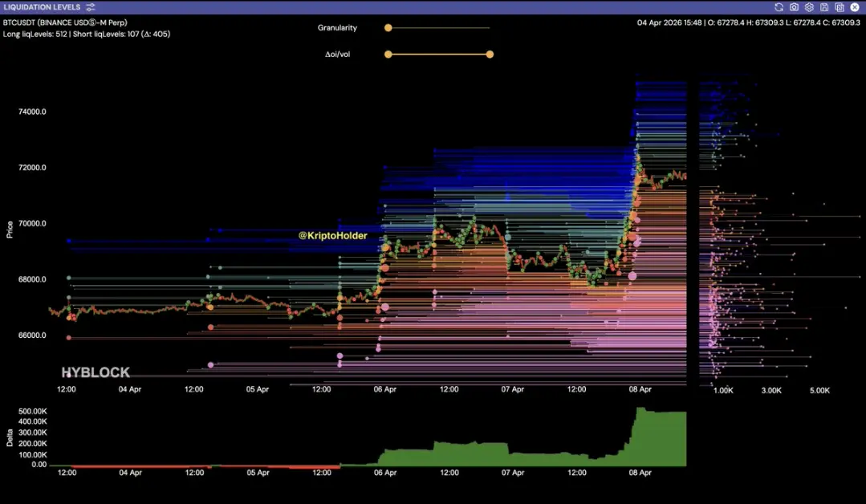The height and width of the screenshot is (504, 866).
Task: Click the 100.00K delta axis label
Action: click(x=33, y=455)
